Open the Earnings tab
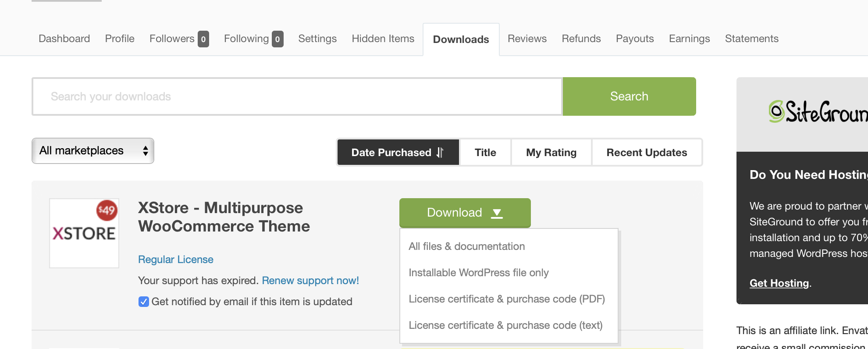Image resolution: width=868 pixels, height=349 pixels. point(689,39)
